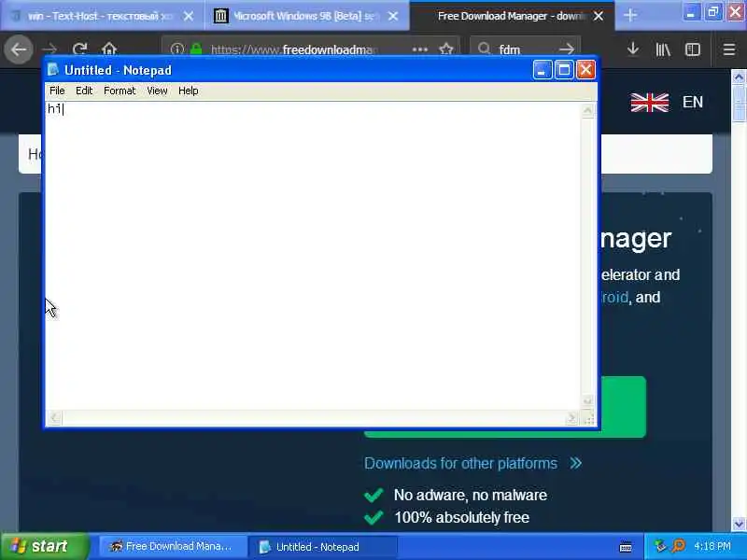Switch to Free Download Manager taskbar button
The width and height of the screenshot is (747, 560).
(172, 546)
